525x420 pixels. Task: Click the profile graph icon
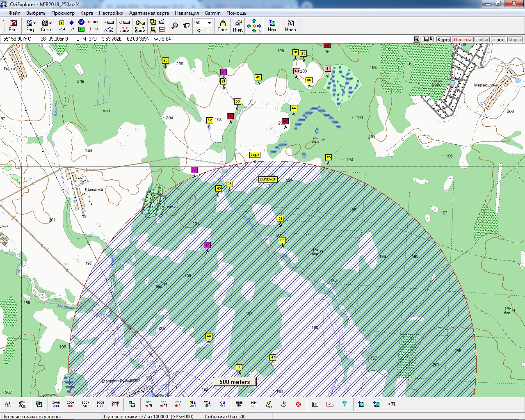330,404
